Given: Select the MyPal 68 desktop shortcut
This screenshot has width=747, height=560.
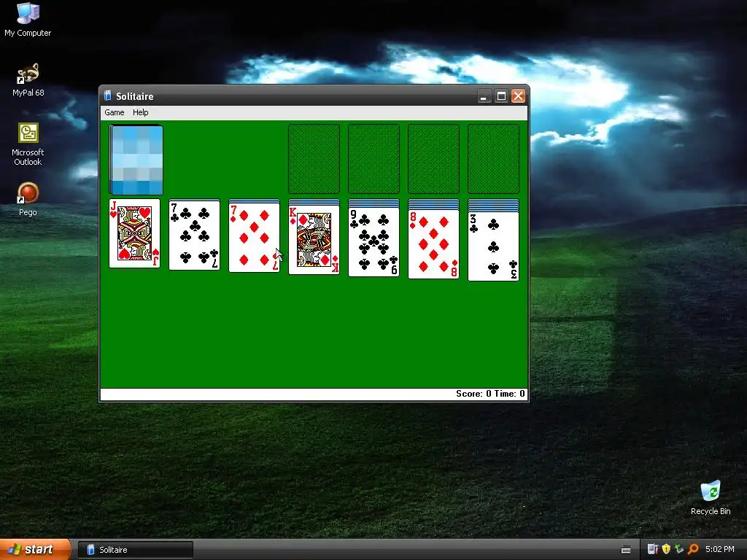Looking at the screenshot, I should point(28,80).
